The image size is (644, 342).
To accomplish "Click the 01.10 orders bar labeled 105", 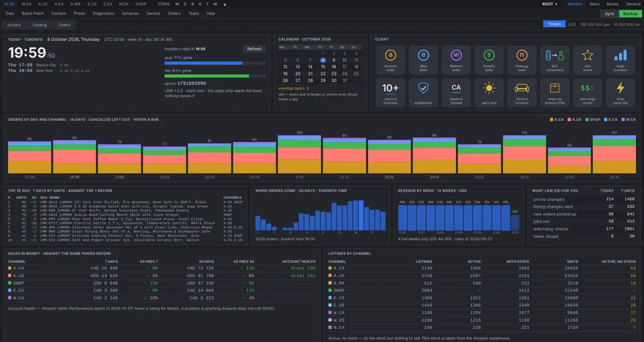I will click(299, 154).
